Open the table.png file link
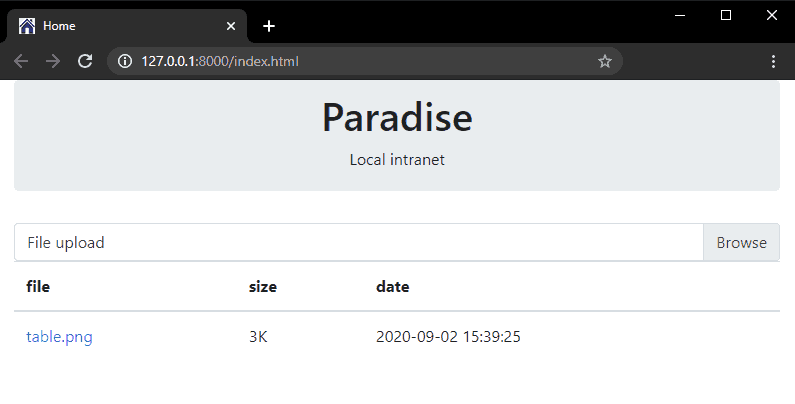The width and height of the screenshot is (795, 404). [x=59, y=337]
